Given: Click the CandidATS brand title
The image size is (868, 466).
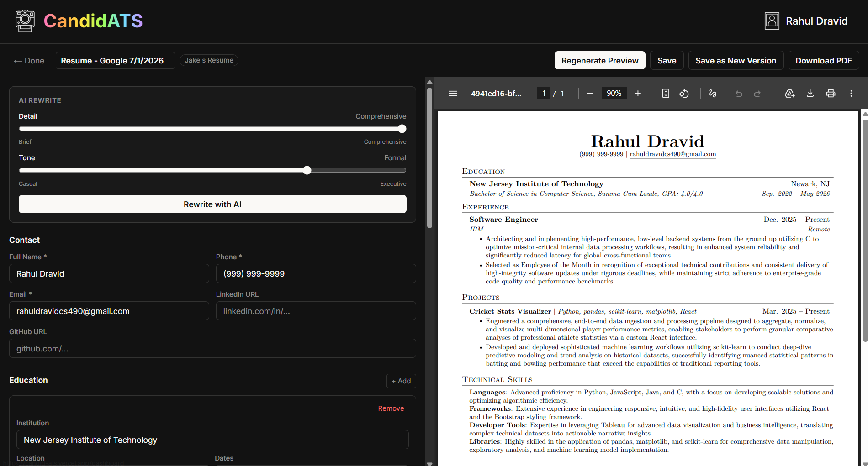Looking at the screenshot, I should [93, 21].
